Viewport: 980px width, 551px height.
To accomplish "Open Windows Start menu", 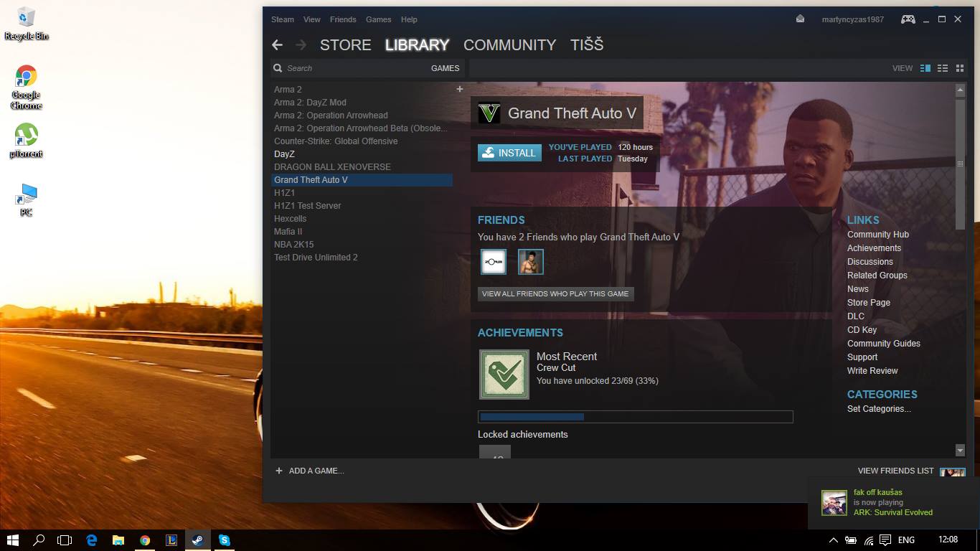I will click(13, 540).
